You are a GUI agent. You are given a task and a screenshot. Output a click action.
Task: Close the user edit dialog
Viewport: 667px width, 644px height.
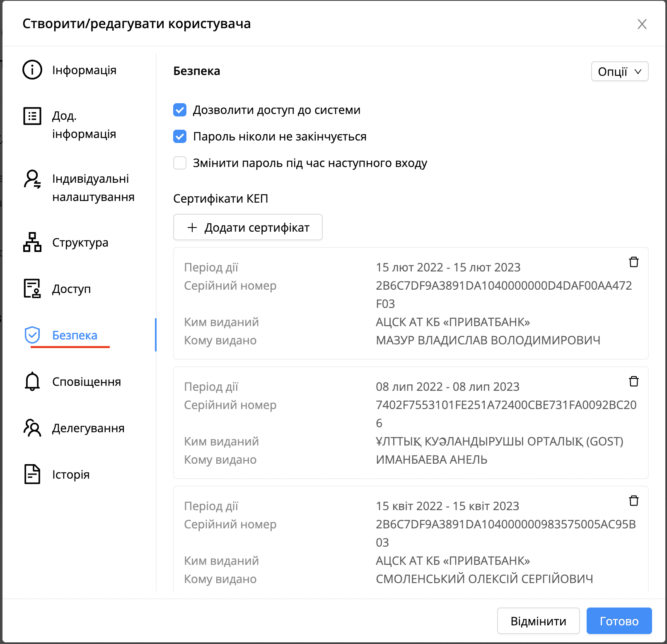coord(642,24)
